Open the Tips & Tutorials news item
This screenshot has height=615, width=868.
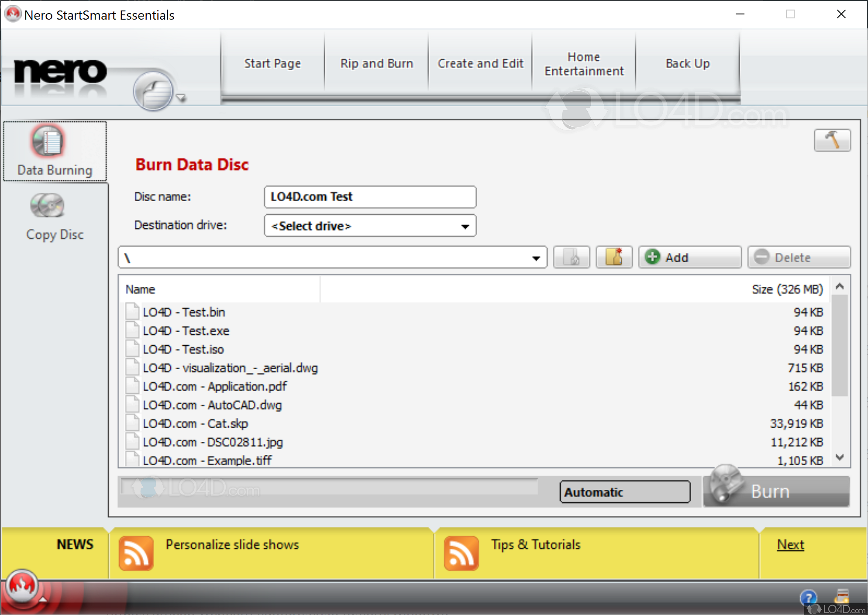536,545
